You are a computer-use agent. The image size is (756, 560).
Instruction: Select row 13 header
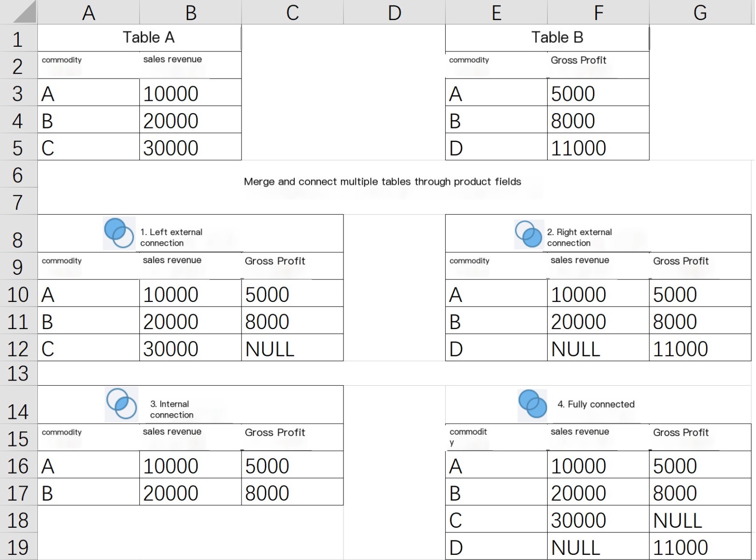(x=18, y=373)
